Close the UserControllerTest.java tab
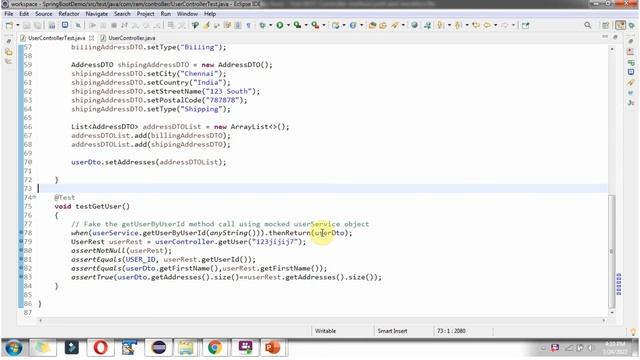 (91, 38)
